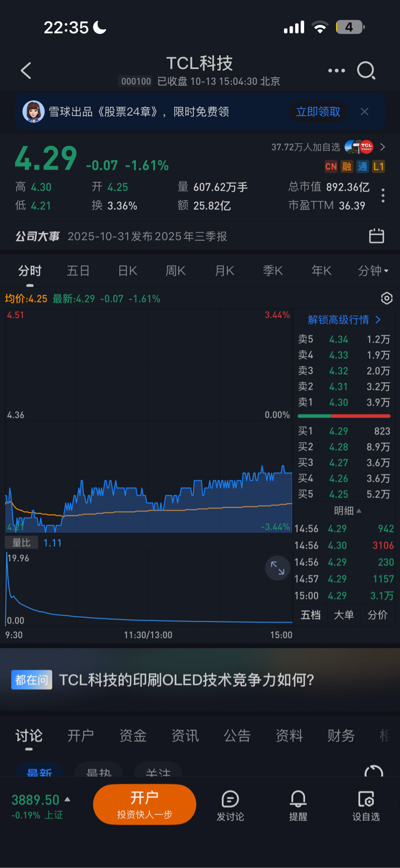Tap the 总市值 892.36亿 value

(x=348, y=187)
